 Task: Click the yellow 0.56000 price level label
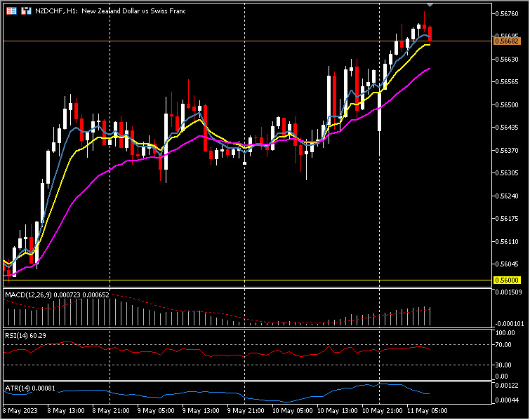point(506,280)
